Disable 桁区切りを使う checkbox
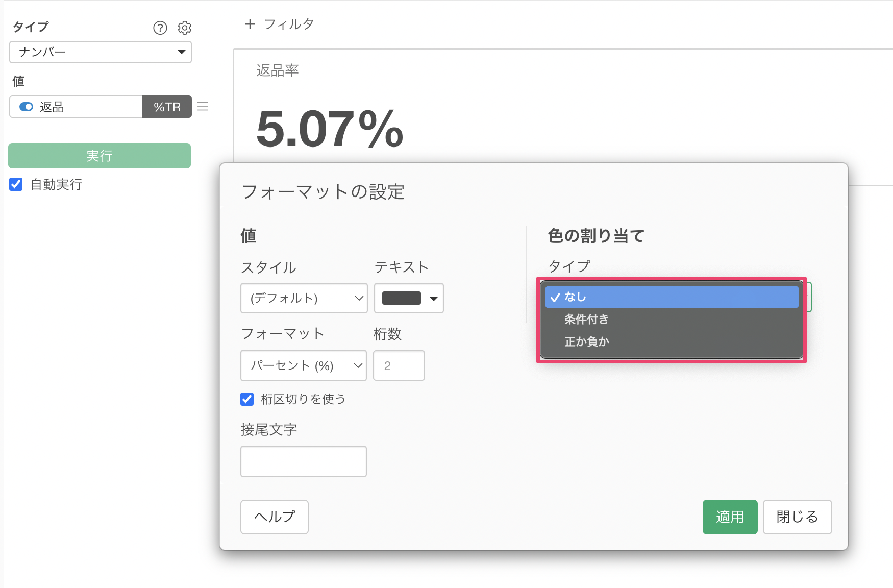The height and width of the screenshot is (588, 893). [x=247, y=399]
